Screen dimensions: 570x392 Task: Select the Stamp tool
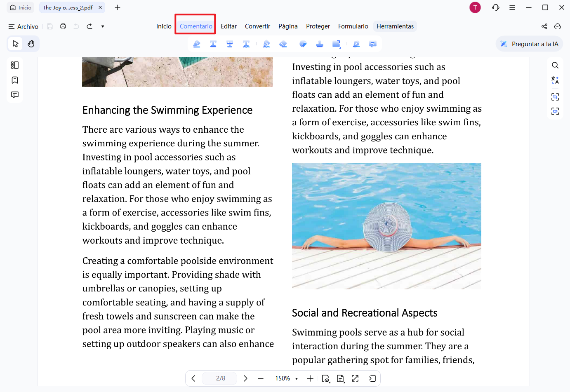tap(320, 44)
